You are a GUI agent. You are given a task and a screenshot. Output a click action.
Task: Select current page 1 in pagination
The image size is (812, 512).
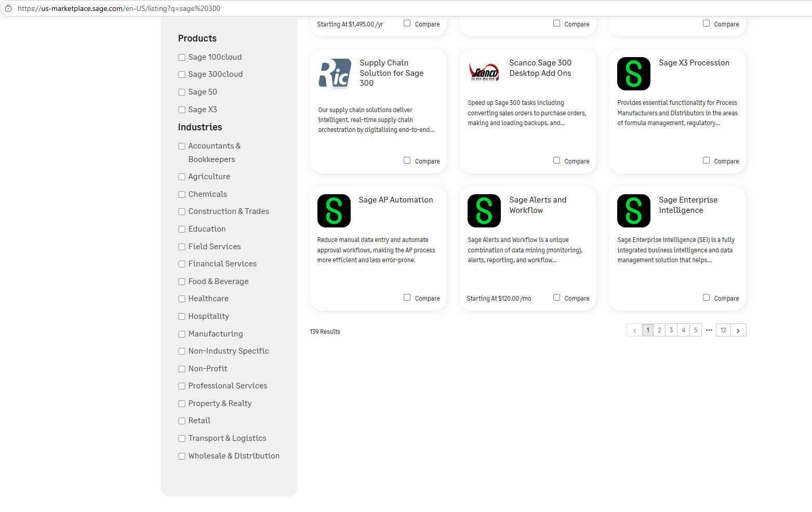pyautogui.click(x=648, y=330)
